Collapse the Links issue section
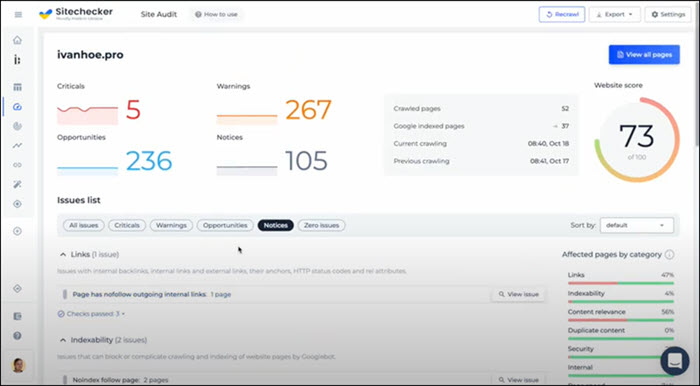 pyautogui.click(x=62, y=254)
